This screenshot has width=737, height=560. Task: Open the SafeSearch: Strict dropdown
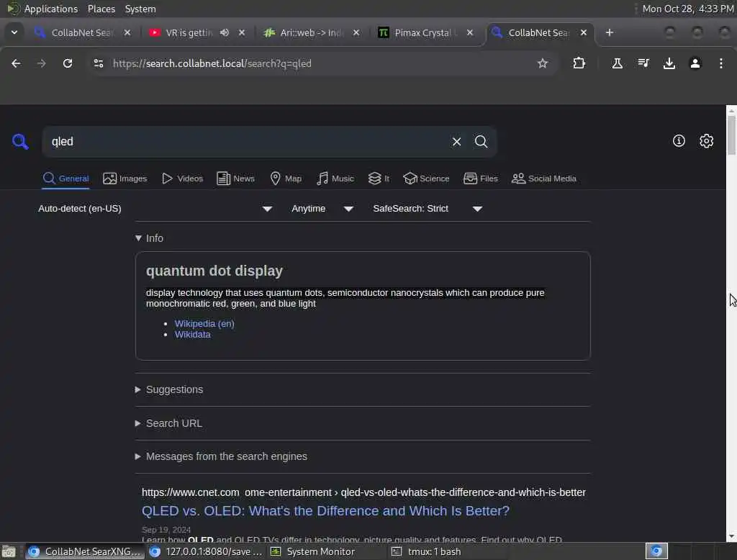tap(428, 209)
